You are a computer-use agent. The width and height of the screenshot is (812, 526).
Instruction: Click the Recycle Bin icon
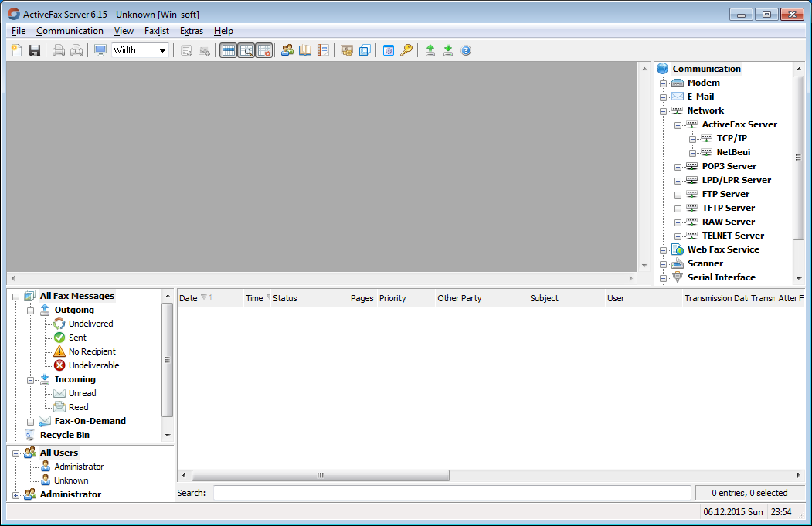click(30, 435)
